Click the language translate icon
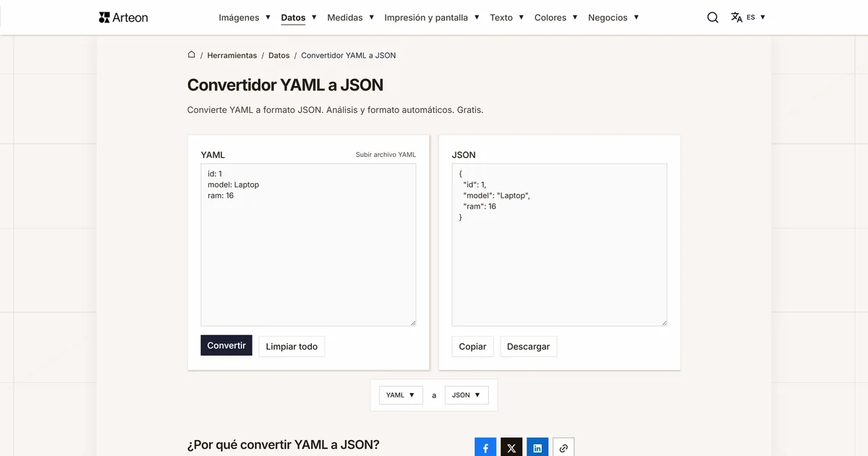This screenshot has width=868, height=456. (736, 17)
